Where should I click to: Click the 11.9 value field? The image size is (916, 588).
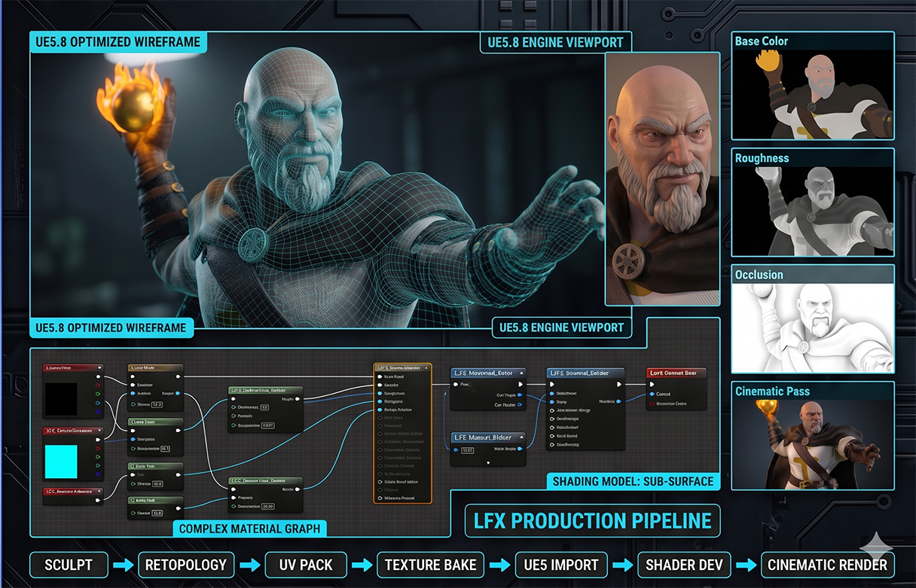(157, 513)
